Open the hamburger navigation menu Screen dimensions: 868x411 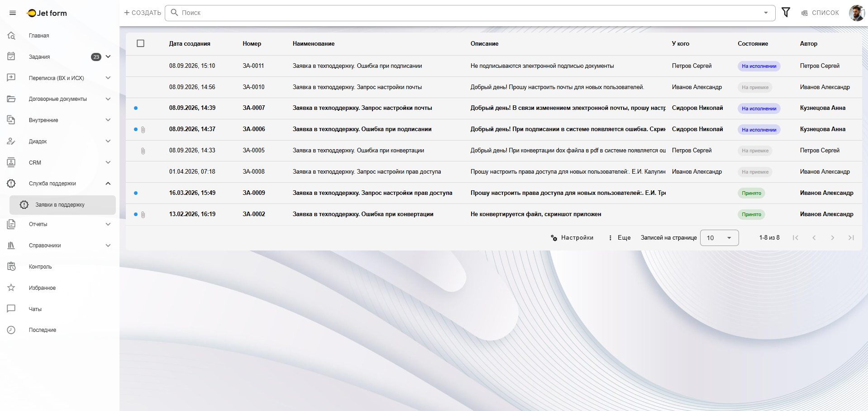tap(13, 13)
